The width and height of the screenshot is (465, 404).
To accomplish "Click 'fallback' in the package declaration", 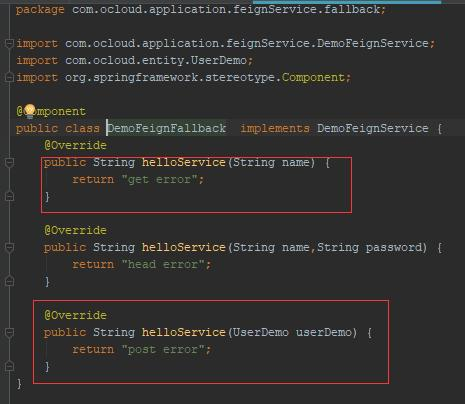I will point(352,9).
